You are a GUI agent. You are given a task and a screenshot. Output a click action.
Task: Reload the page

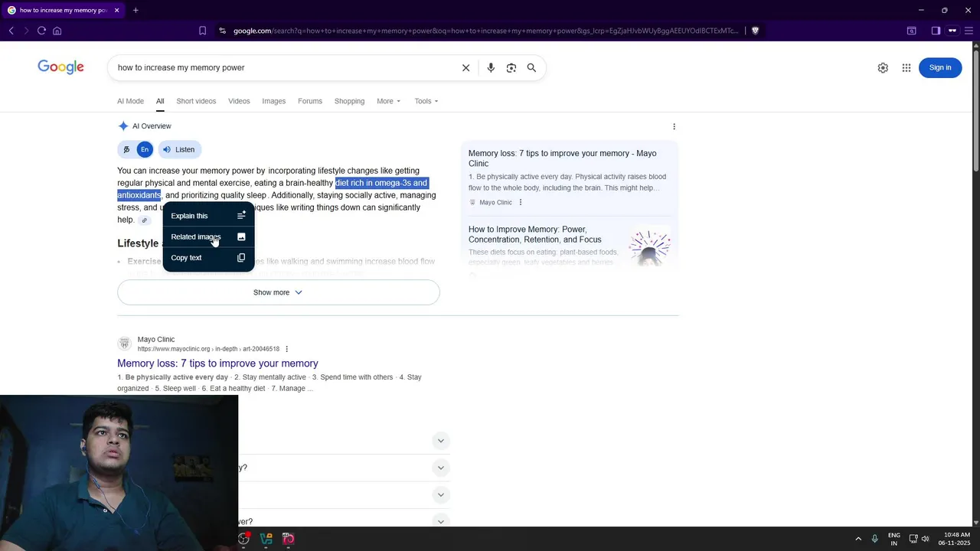pos(41,31)
